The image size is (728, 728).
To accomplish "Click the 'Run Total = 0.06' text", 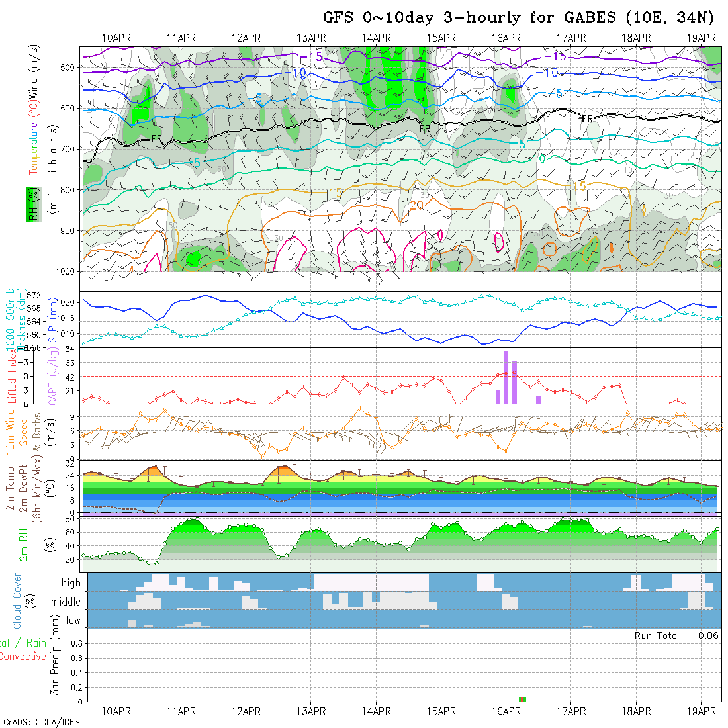I will [x=676, y=635].
